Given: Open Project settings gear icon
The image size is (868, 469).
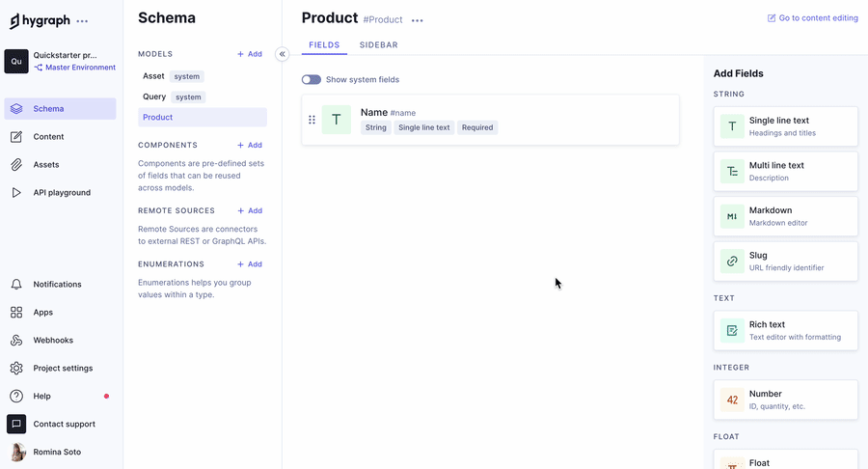Looking at the screenshot, I should [x=16, y=368].
